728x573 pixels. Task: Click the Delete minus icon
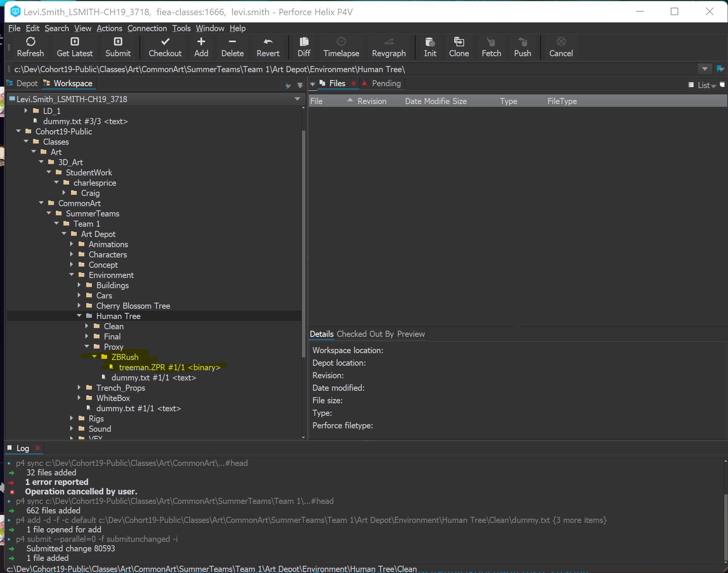click(232, 41)
